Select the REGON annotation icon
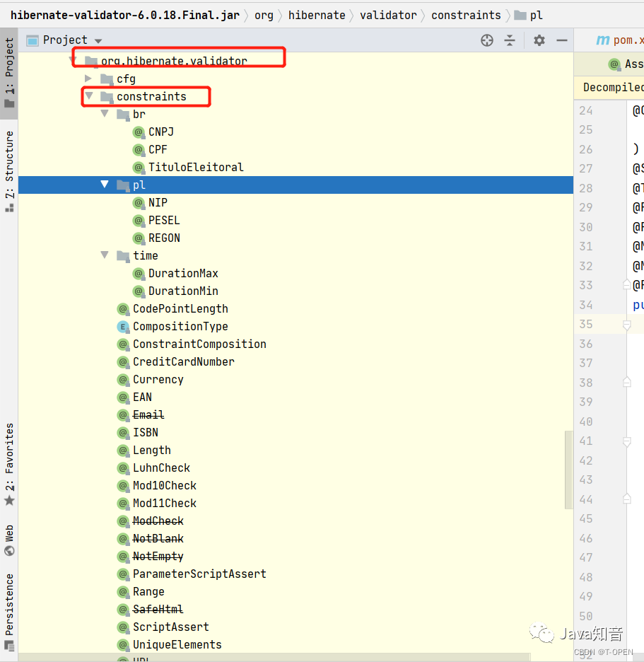The width and height of the screenshot is (644, 662). [139, 238]
